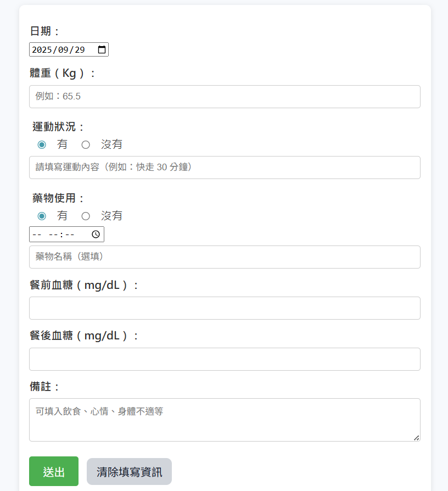
Task: Select the day 29 segment of the date
Action: (x=79, y=49)
